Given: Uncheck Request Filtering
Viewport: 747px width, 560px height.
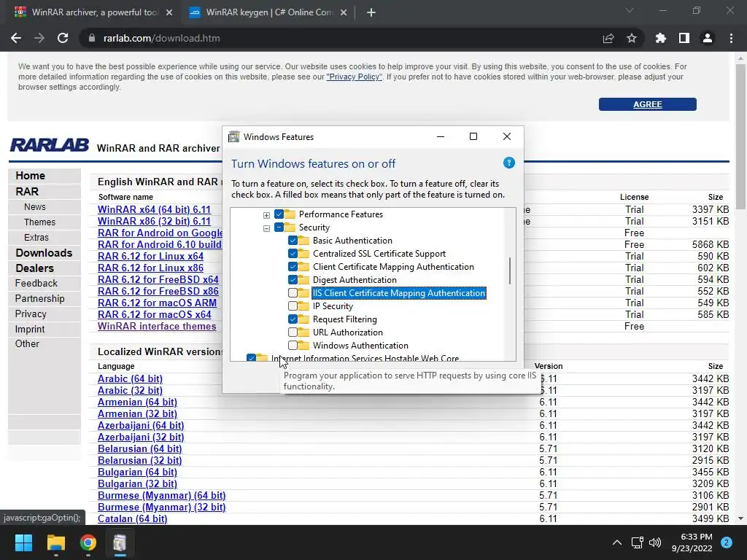Looking at the screenshot, I should [293, 319].
